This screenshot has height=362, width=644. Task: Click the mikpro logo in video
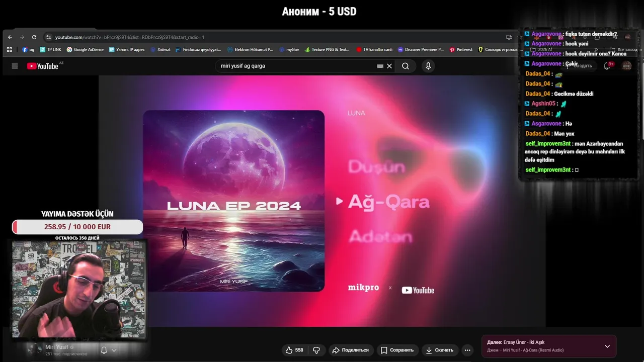pos(363,288)
